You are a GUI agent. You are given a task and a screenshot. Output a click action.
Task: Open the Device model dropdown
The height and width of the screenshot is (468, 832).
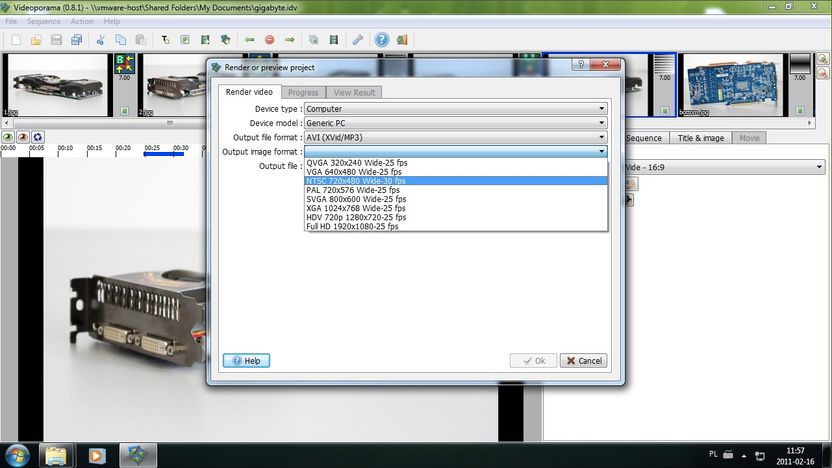click(x=456, y=123)
